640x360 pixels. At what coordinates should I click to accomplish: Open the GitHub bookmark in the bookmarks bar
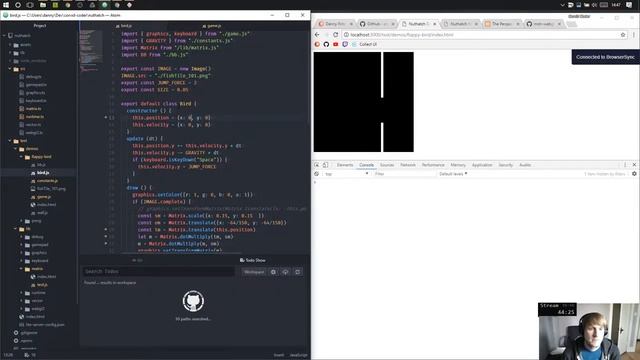(x=326, y=44)
